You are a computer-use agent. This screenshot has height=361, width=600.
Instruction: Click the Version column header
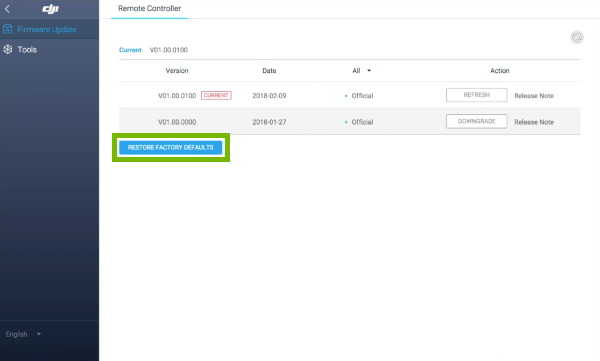point(177,70)
